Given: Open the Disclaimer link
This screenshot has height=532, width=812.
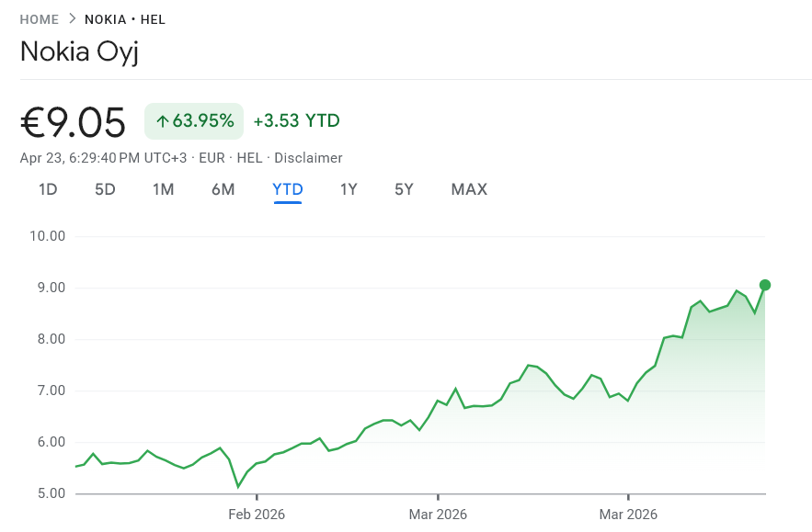Looking at the screenshot, I should click(308, 157).
